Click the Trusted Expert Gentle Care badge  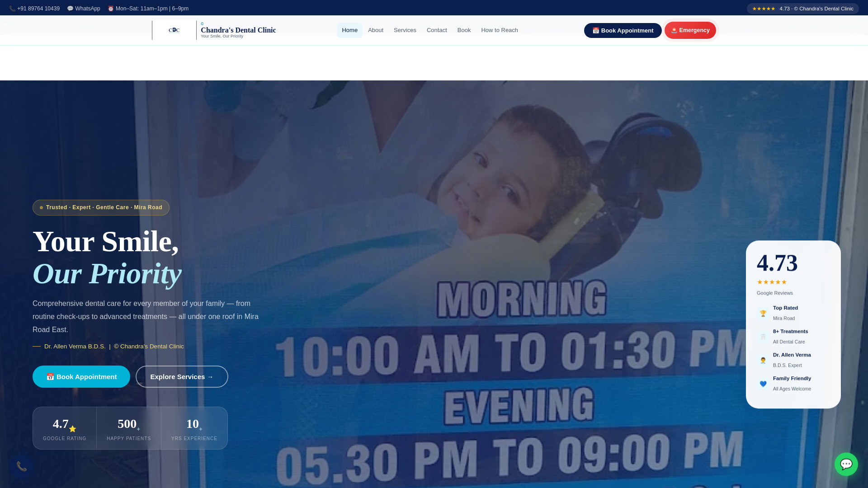pos(101,207)
